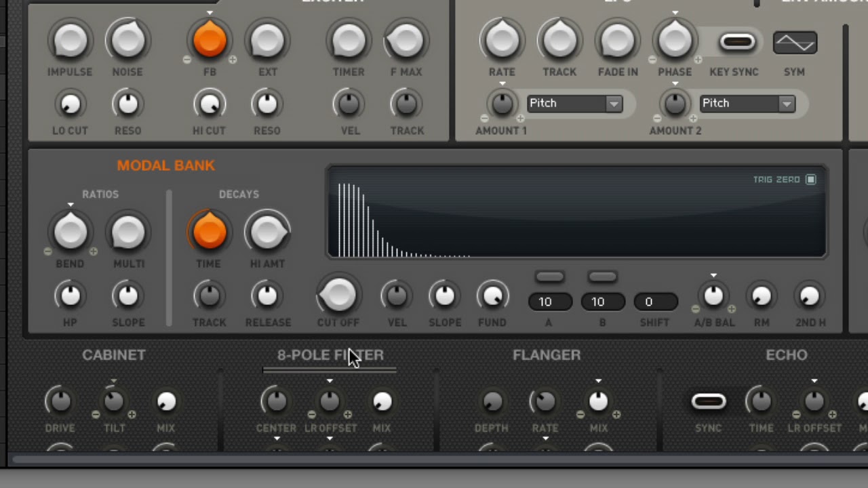Click the orange Decays TIME knob

(x=210, y=232)
